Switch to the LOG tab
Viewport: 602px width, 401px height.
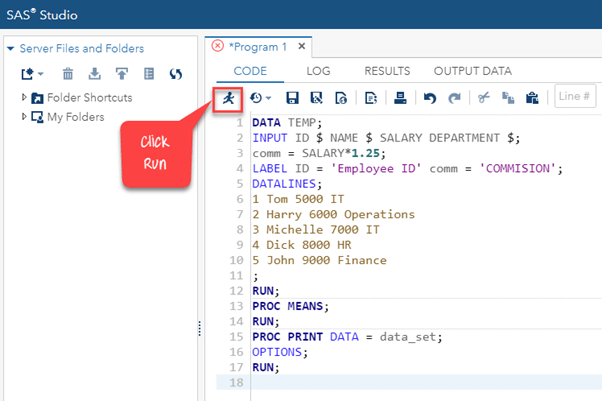click(x=318, y=71)
